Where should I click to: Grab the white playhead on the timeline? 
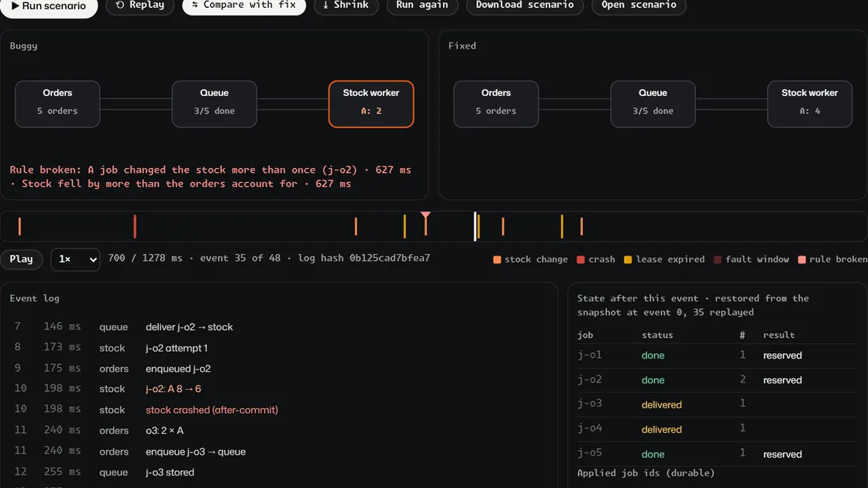[x=475, y=226]
